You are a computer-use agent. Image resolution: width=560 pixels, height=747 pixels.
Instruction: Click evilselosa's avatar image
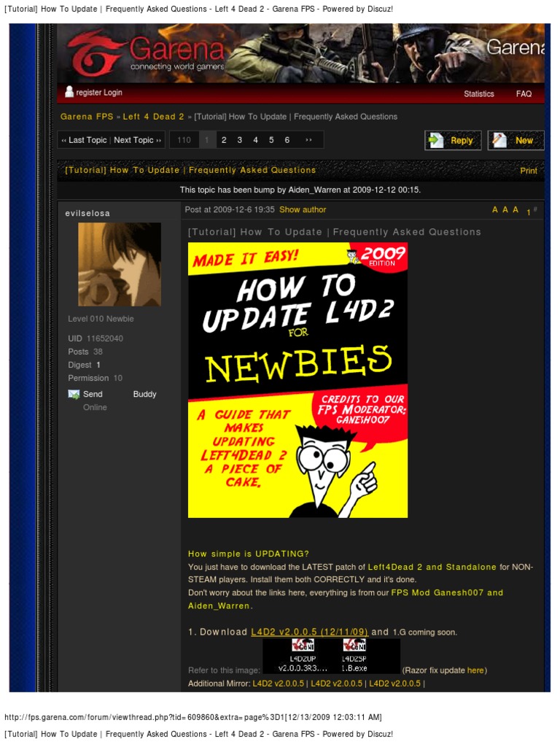(x=120, y=264)
